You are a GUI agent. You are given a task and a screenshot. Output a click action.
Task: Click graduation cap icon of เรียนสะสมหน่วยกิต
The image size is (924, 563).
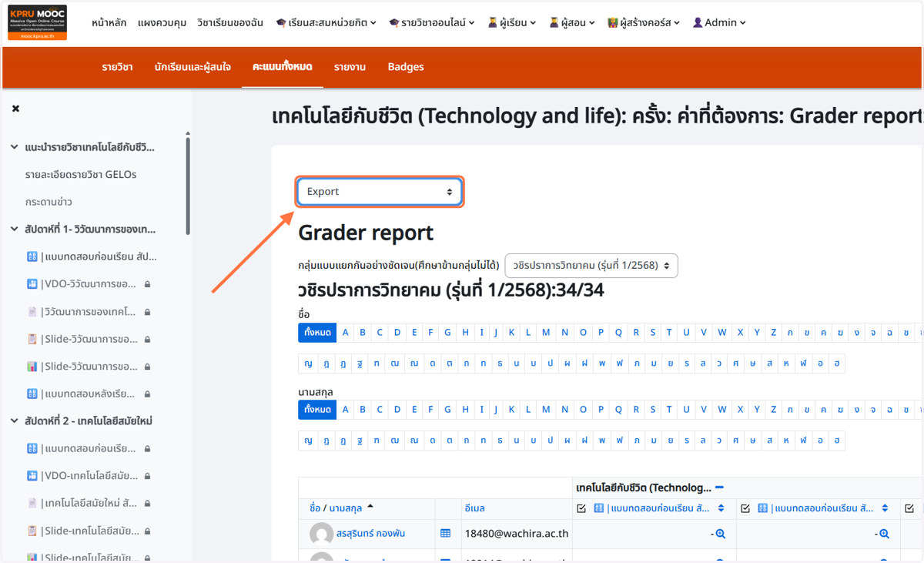pos(280,23)
